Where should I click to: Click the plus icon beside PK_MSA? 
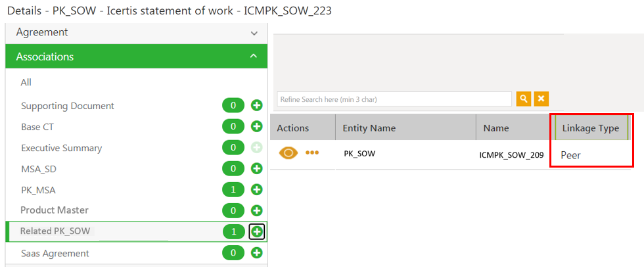257,190
